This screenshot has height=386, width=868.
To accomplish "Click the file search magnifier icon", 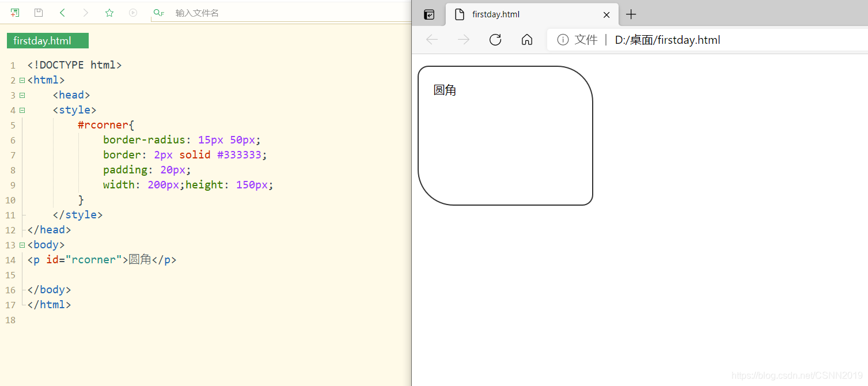I will coord(158,13).
